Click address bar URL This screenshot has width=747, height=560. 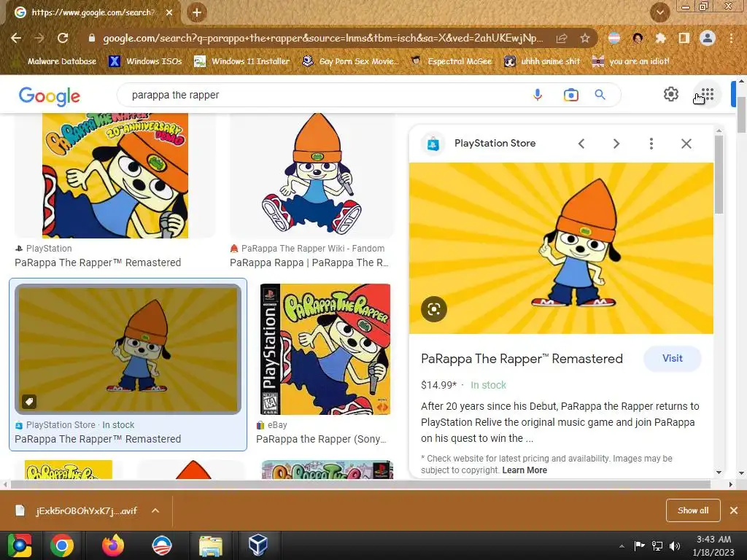pyautogui.click(x=323, y=38)
